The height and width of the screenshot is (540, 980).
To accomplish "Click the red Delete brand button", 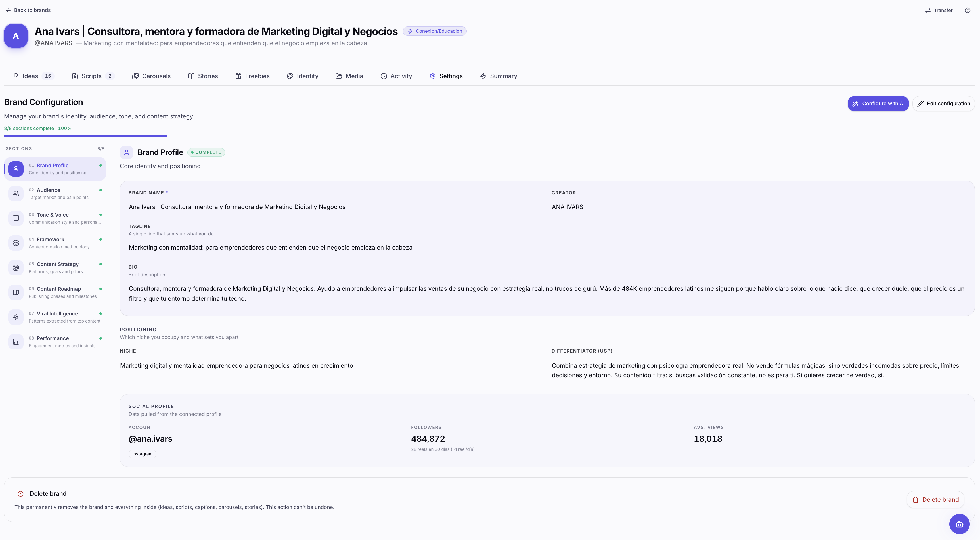I will [x=935, y=500].
